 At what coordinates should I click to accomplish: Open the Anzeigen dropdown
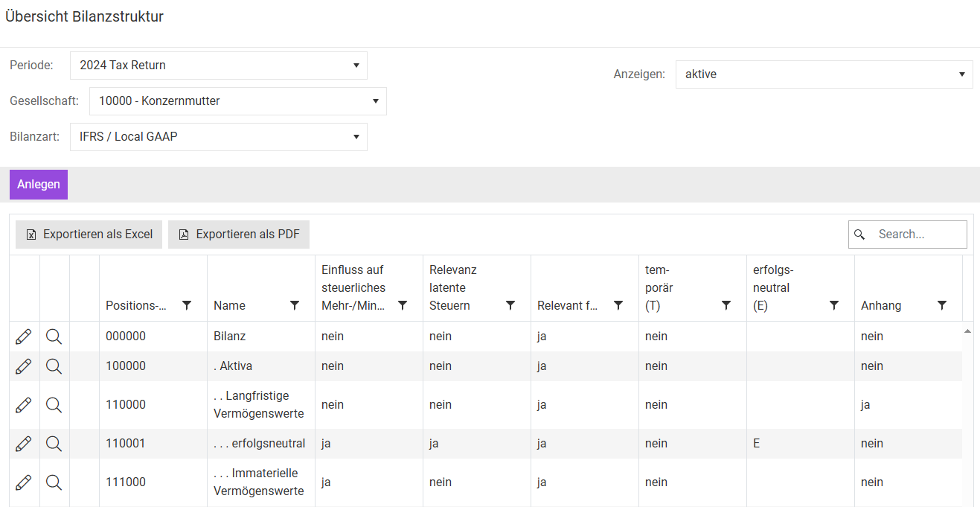click(x=824, y=74)
